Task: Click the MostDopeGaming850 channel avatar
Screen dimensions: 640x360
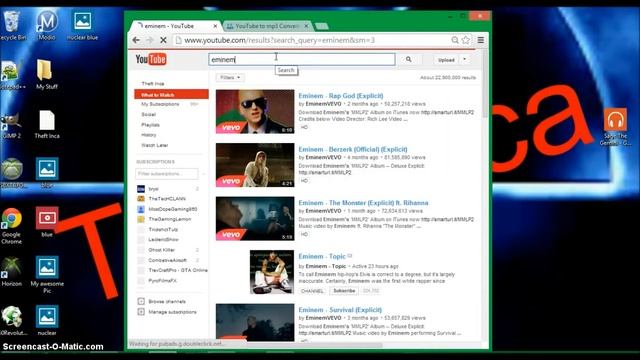Action: (x=141, y=209)
